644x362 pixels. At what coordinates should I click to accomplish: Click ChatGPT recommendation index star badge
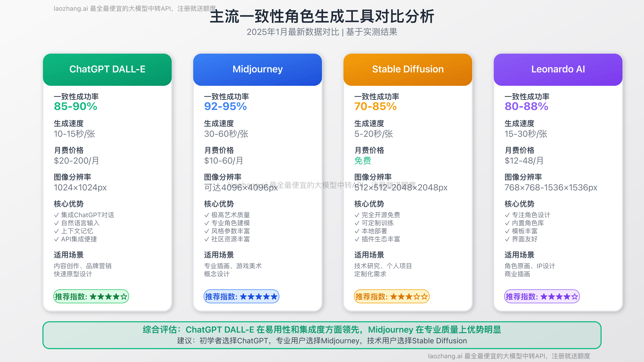coord(91,296)
